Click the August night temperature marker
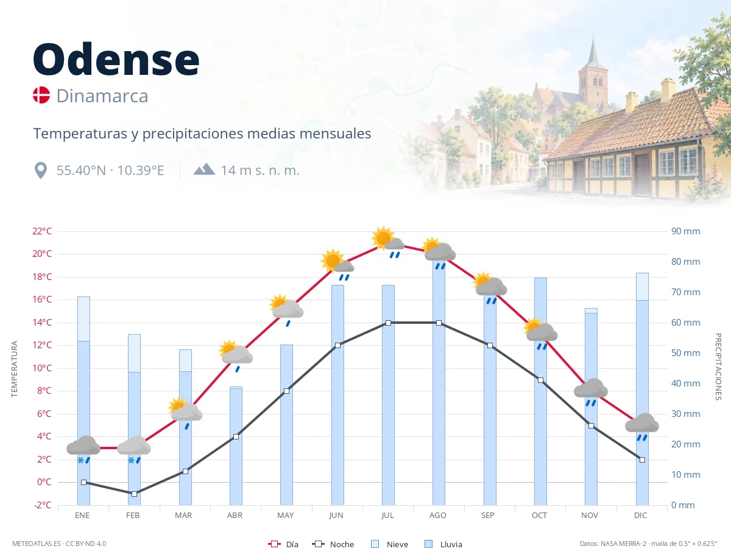The height and width of the screenshot is (560, 731). [x=439, y=323]
